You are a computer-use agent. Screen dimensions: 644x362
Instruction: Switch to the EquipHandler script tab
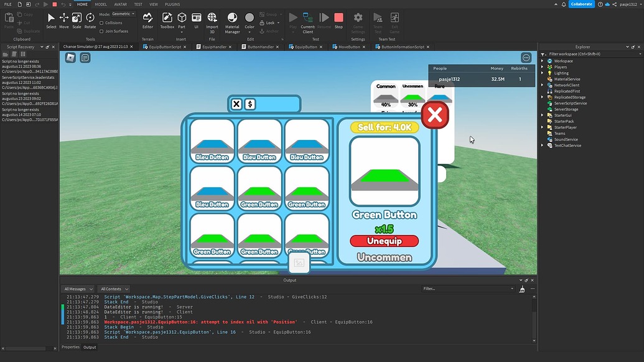click(214, 47)
